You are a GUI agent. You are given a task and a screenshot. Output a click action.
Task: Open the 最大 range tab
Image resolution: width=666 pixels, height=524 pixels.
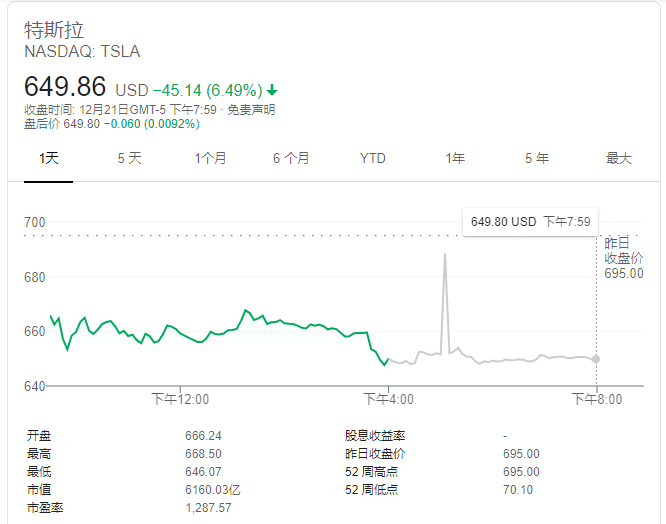point(619,158)
